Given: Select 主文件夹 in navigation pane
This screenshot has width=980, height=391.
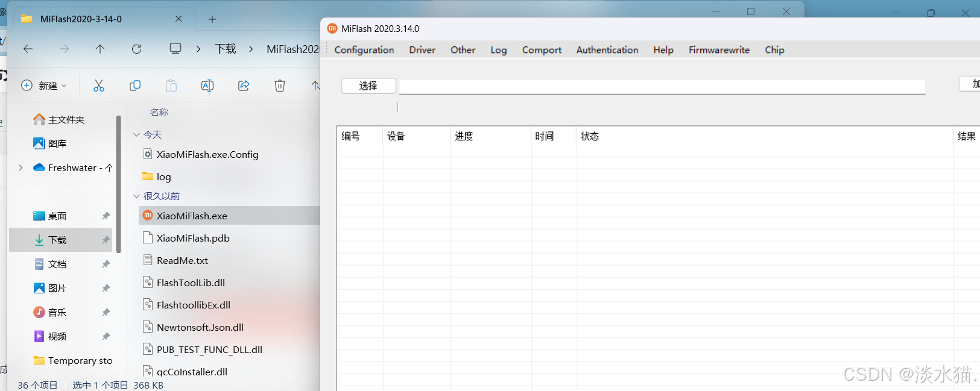Looking at the screenshot, I should click(x=59, y=119).
